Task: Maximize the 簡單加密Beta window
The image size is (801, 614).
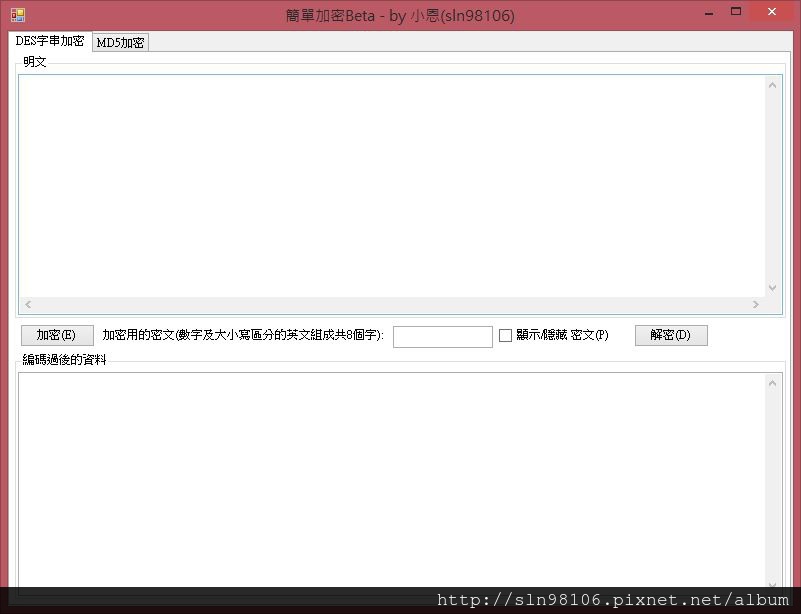Action: point(736,12)
